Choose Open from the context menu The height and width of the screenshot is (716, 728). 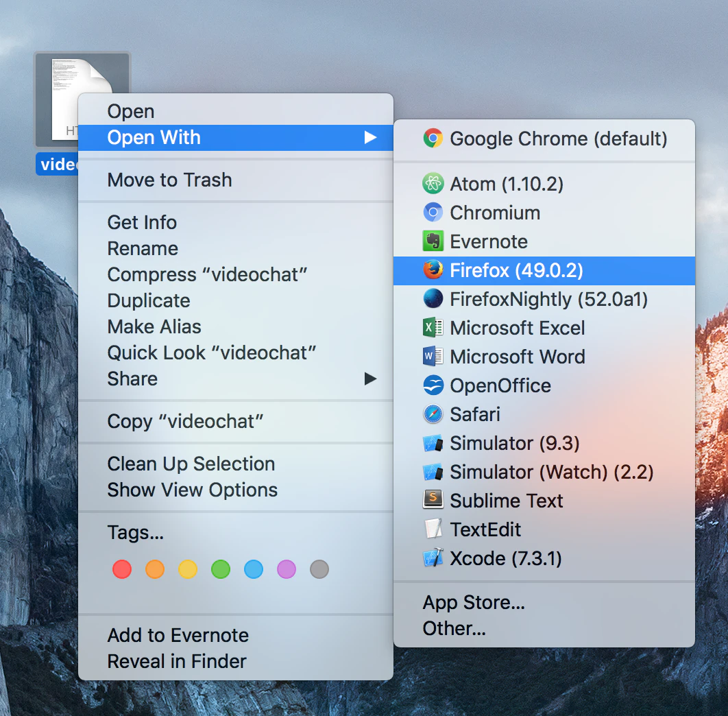[235, 112]
